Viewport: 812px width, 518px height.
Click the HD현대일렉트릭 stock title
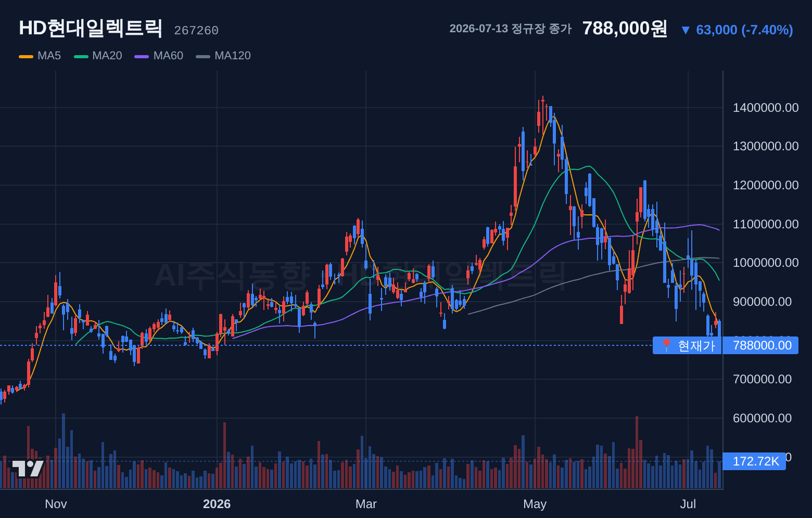[91, 28]
